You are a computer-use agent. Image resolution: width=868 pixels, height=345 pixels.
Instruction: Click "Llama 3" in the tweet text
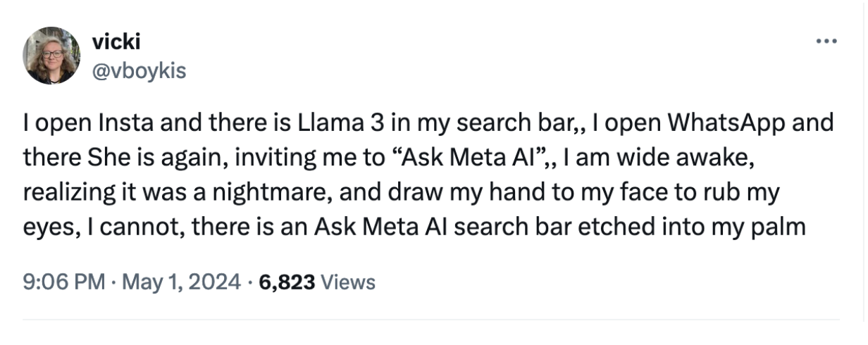(331, 123)
